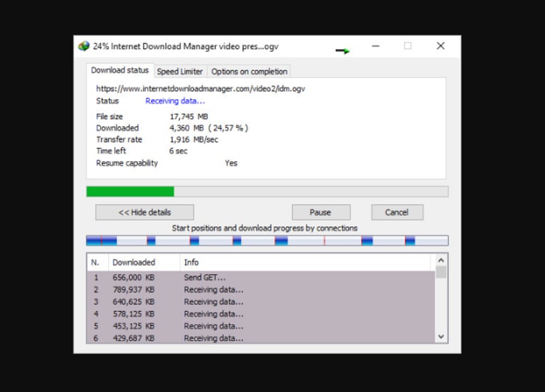Select connection row with 640,625 KB
The image size is (545, 392).
(261, 302)
